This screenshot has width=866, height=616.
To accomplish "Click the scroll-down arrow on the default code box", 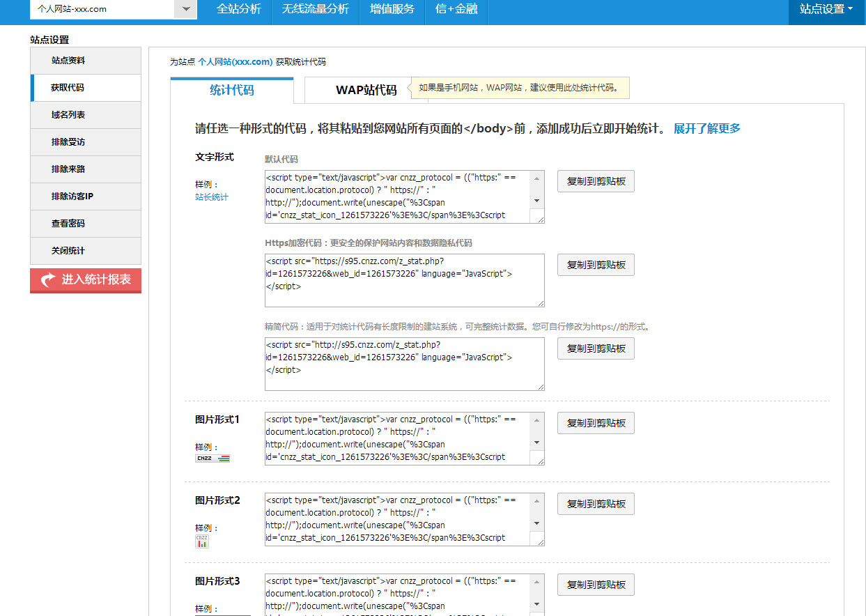I will coord(538,202).
